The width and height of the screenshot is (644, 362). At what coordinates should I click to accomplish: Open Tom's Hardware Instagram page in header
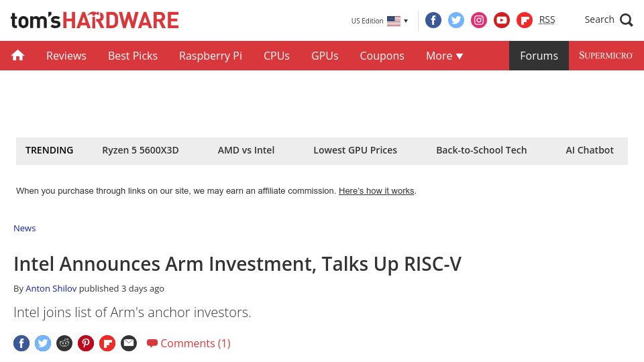[478, 20]
